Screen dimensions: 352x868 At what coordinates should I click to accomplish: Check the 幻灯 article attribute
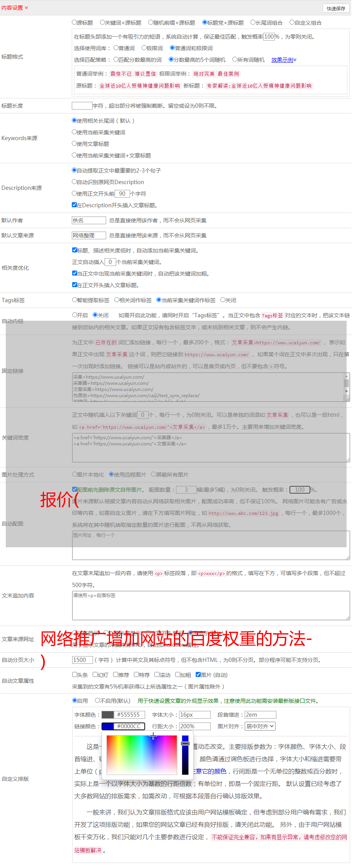click(95, 675)
